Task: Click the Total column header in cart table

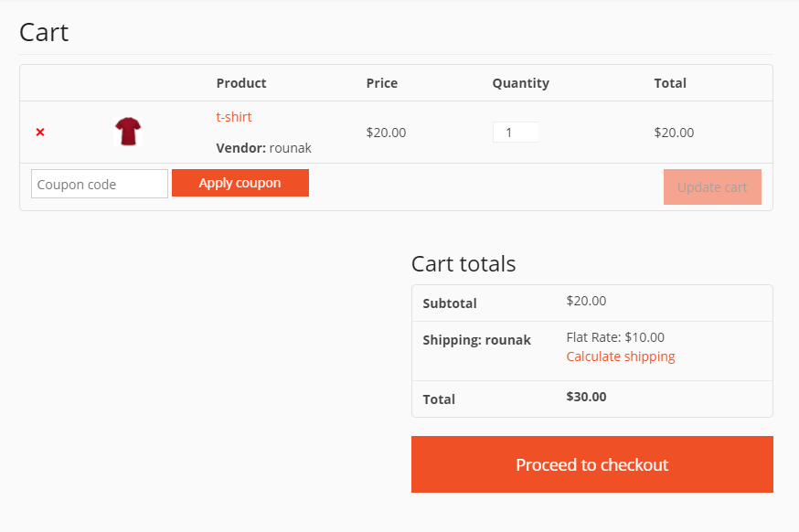Action: tap(670, 83)
